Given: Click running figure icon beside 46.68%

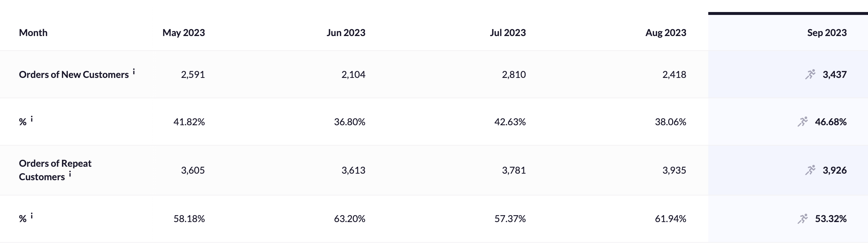Looking at the screenshot, I should (802, 122).
